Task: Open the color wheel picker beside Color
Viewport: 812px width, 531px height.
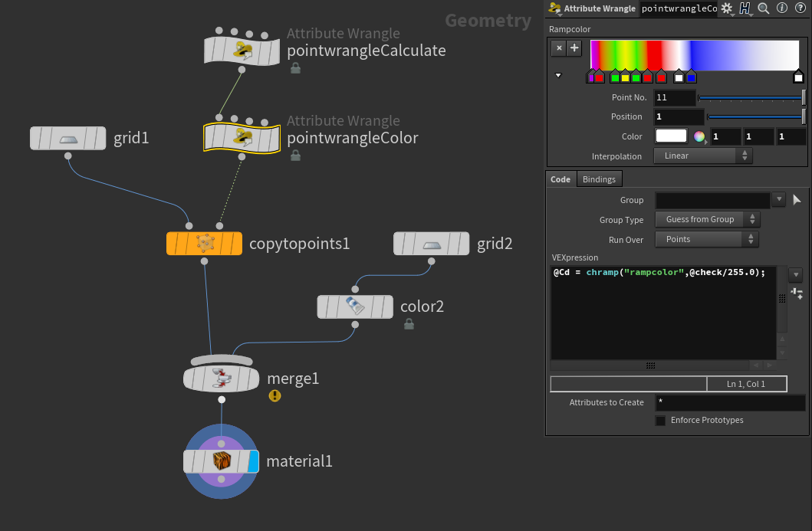Action: 699,137
